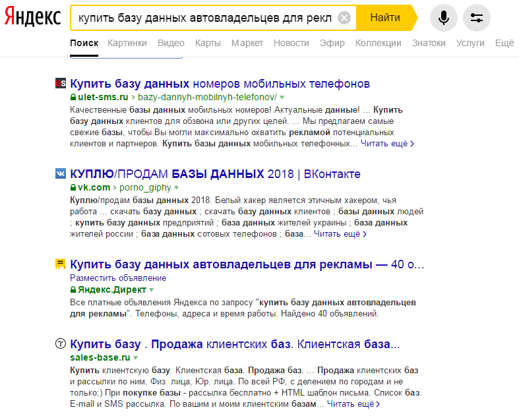This screenshot has width=519, height=420.
Task: Open the Yandex logo homepage
Action: point(32,17)
